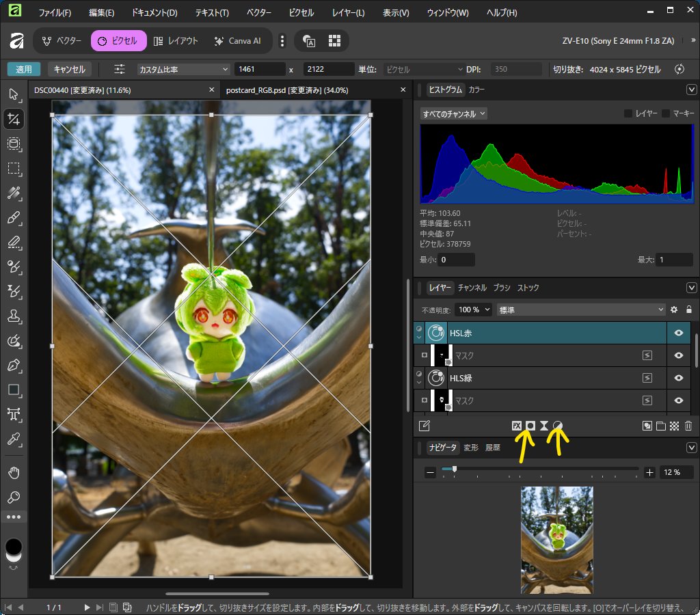700x615 pixels.
Task: Open the Navigator panel options menu
Action: click(691, 447)
